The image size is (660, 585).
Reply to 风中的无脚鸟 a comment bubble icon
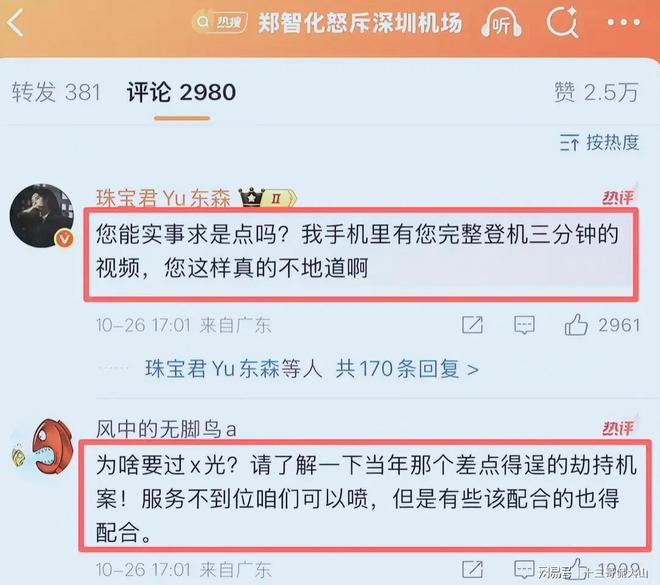[524, 569]
